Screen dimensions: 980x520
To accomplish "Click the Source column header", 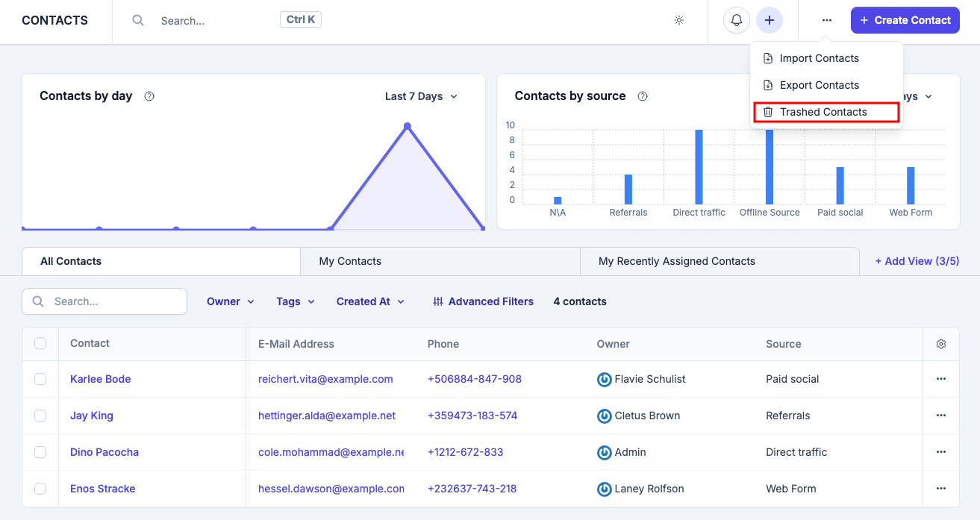I will (x=784, y=344).
